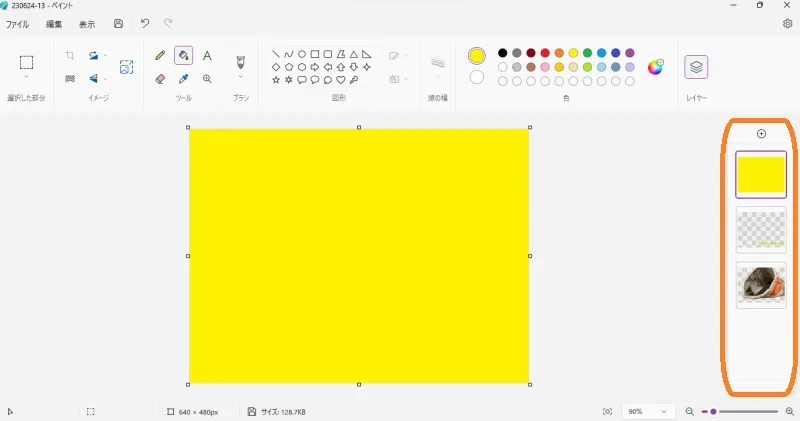Screen dimensions: 800x421
Task: Select the bottom photo layer thumbnail
Action: [761, 285]
